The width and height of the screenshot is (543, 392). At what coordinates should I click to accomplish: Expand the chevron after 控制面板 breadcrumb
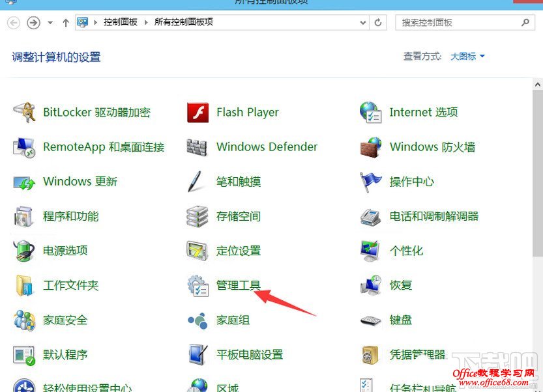coord(146,23)
